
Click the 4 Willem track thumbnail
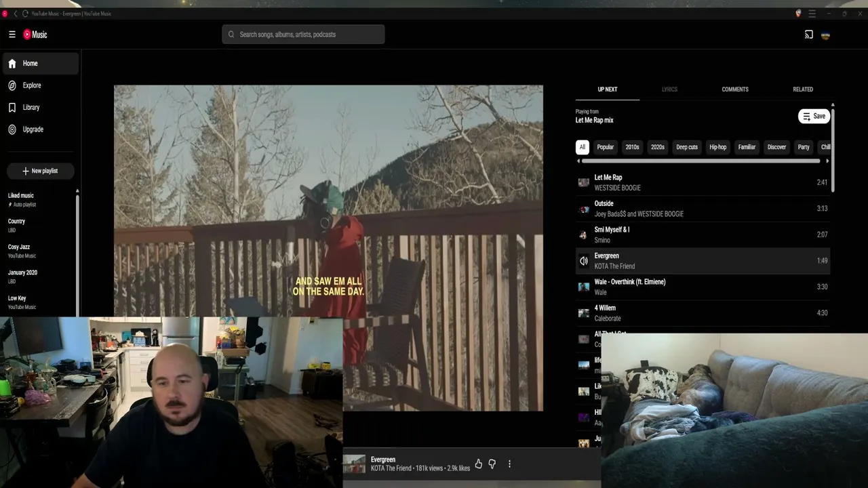[583, 312]
